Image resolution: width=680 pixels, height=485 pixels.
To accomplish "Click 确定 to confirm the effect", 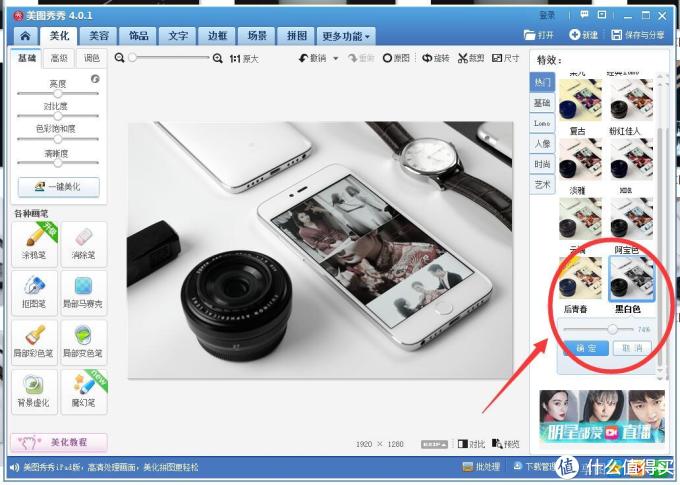I will (586, 348).
